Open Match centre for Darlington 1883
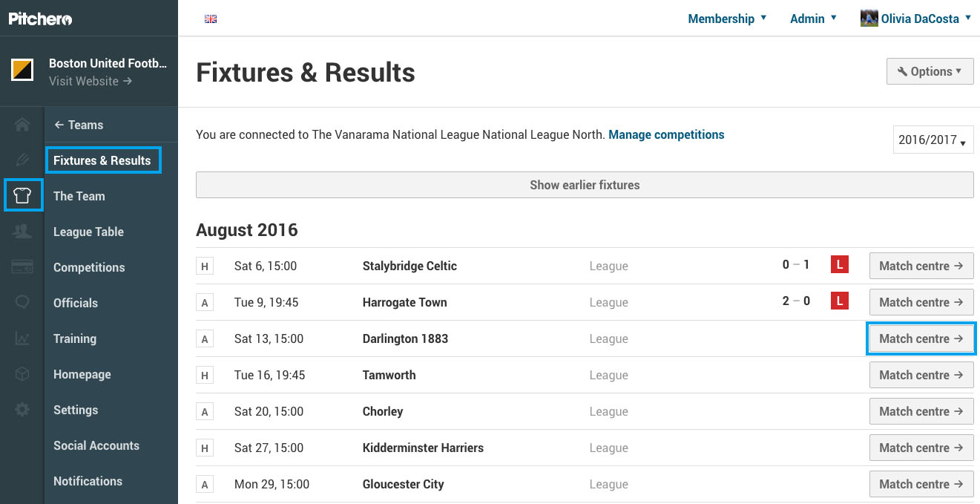The height and width of the screenshot is (504, 980). tap(921, 338)
